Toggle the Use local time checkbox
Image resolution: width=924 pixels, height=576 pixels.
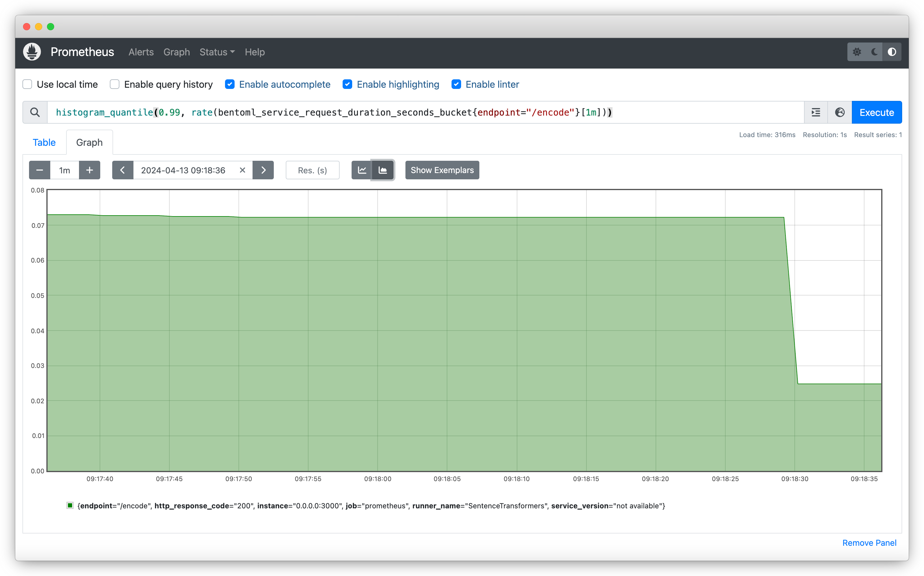[28, 84]
